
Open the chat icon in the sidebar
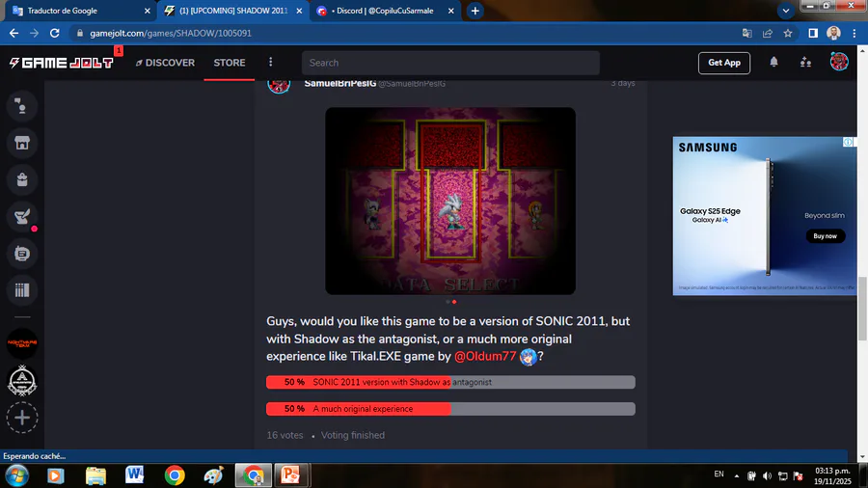tap(22, 106)
